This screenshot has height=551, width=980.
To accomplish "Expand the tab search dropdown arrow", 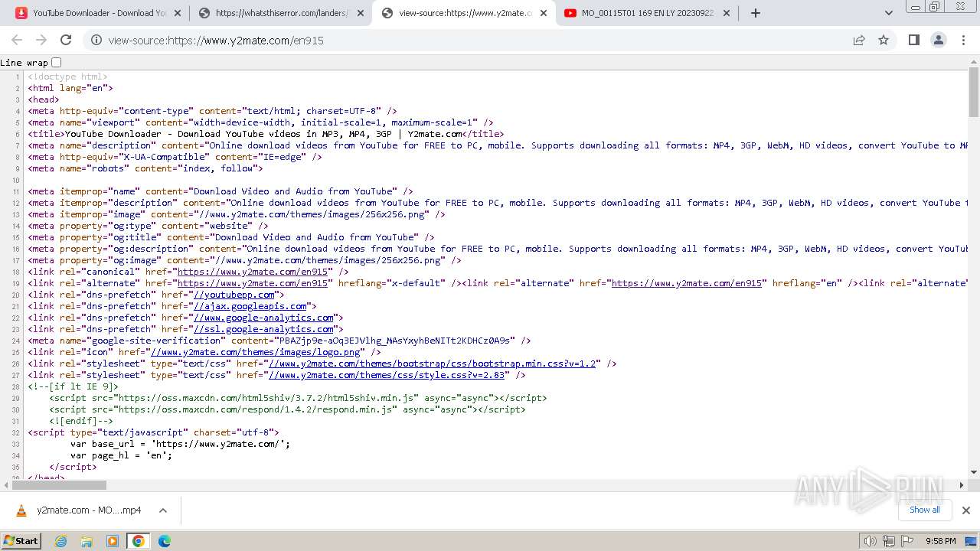I will coord(888,13).
